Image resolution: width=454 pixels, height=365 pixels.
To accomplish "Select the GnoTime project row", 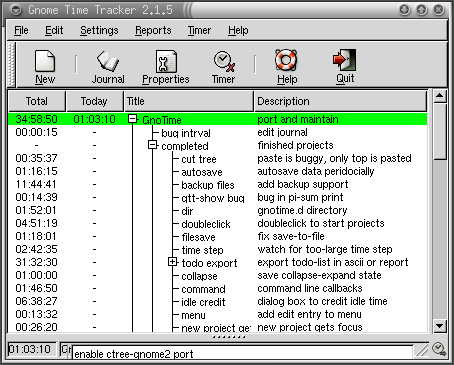I will coord(217,119).
